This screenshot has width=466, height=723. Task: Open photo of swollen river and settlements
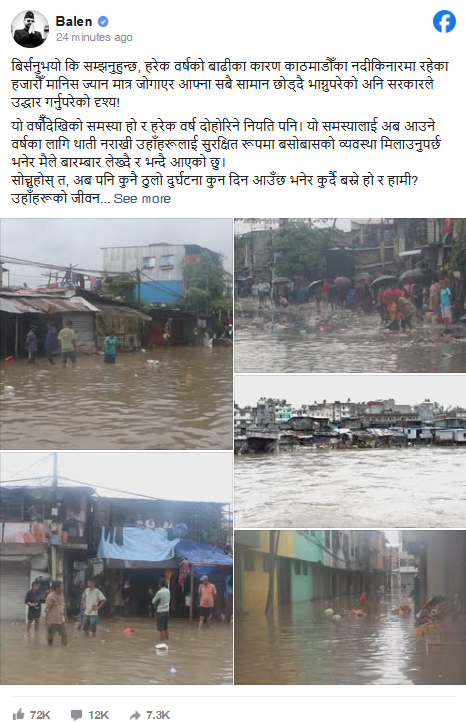350,451
